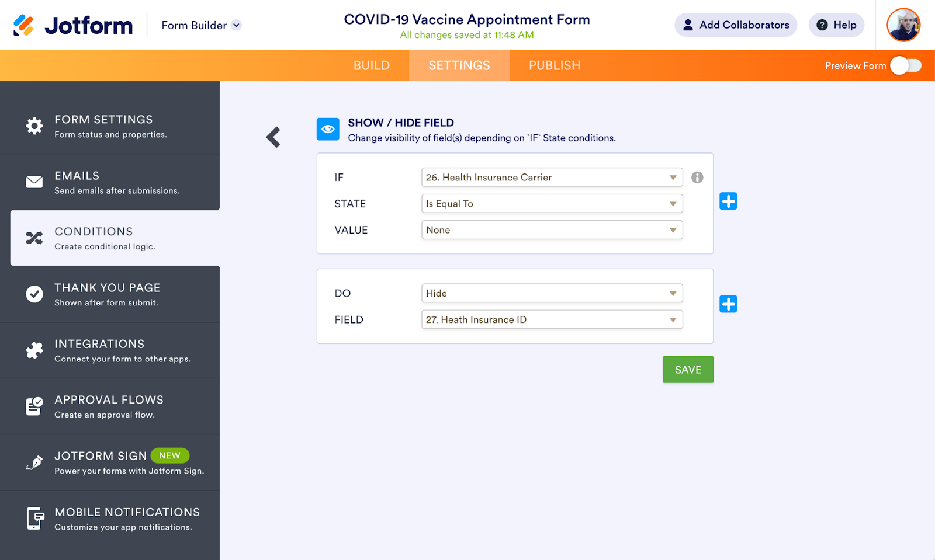This screenshot has height=560, width=935.
Task: Add another IF condition with plus icon
Action: coord(728,201)
